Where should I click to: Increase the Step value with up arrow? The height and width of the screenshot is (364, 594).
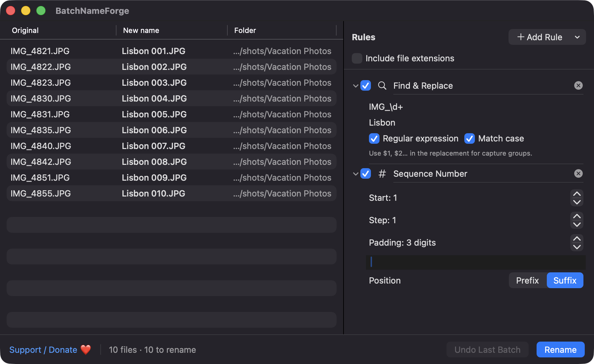point(577,216)
